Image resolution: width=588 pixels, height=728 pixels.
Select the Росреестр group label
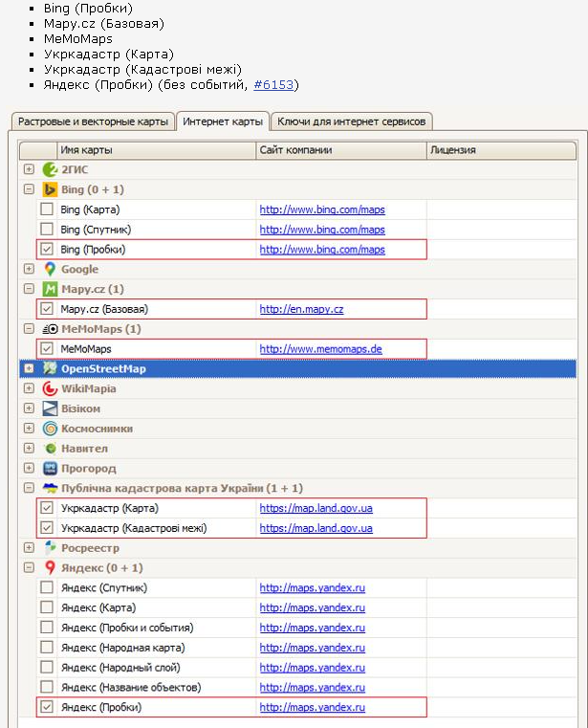[90, 548]
